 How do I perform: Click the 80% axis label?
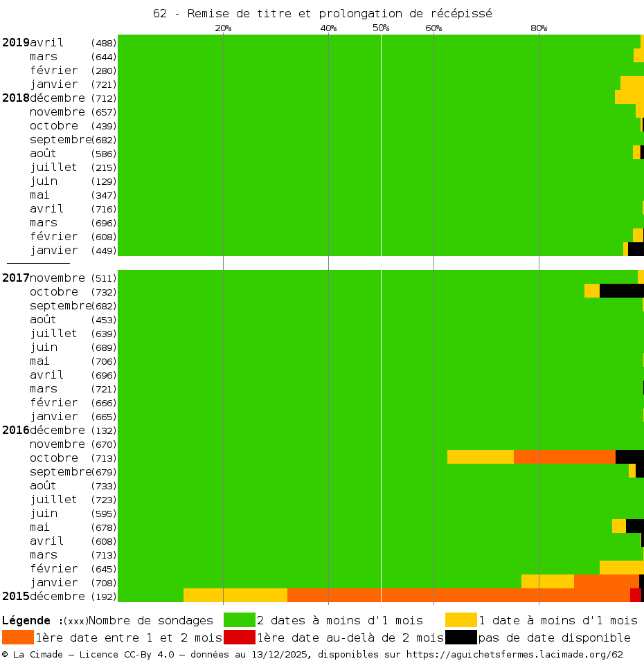tap(539, 28)
